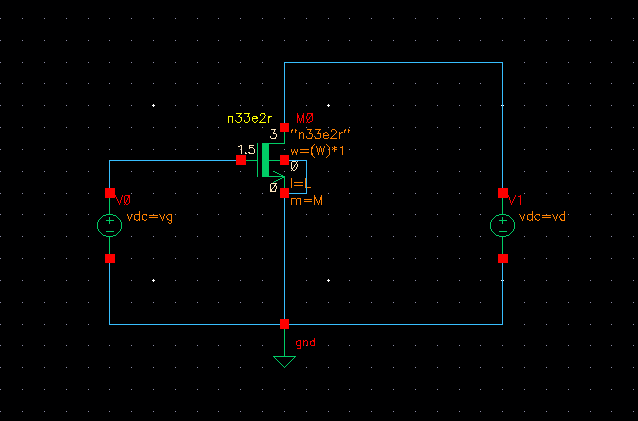Click the negative terminal pin of V0
This screenshot has height=421, width=638.
pyautogui.click(x=110, y=258)
